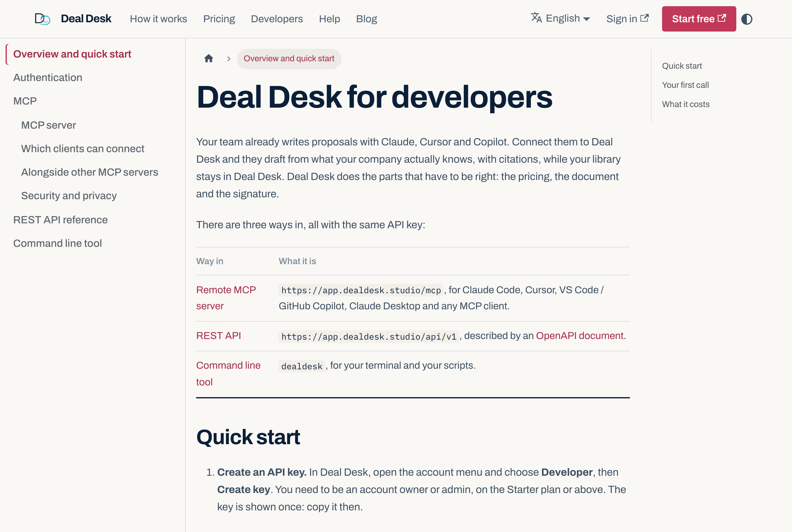The image size is (792, 532).
Task: Click the Overview and quick start breadcrumb
Action: tap(289, 59)
